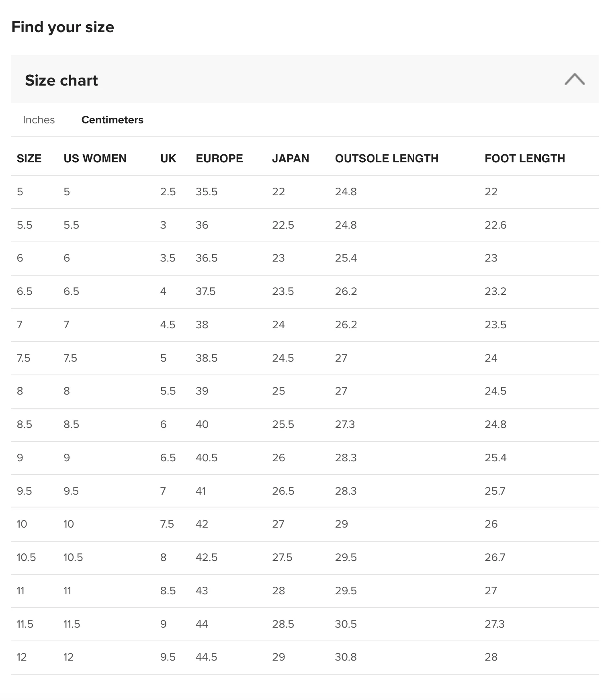Click the EUROPE column header
The image size is (610, 700).
click(219, 158)
